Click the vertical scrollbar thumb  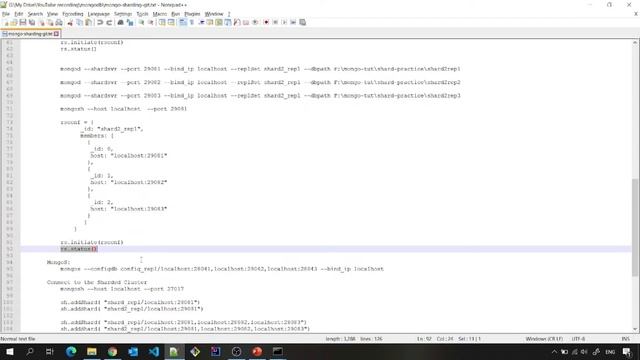tap(636, 227)
